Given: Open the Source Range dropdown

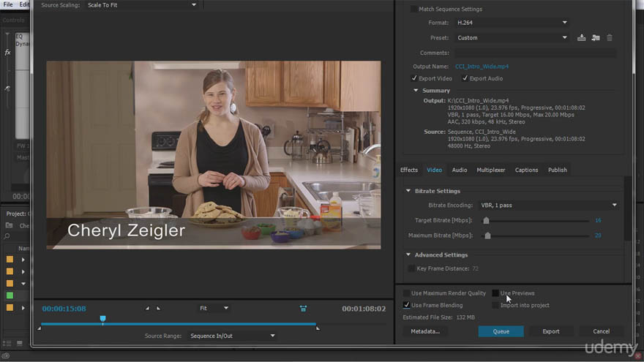Looking at the screenshot, I should (232, 336).
